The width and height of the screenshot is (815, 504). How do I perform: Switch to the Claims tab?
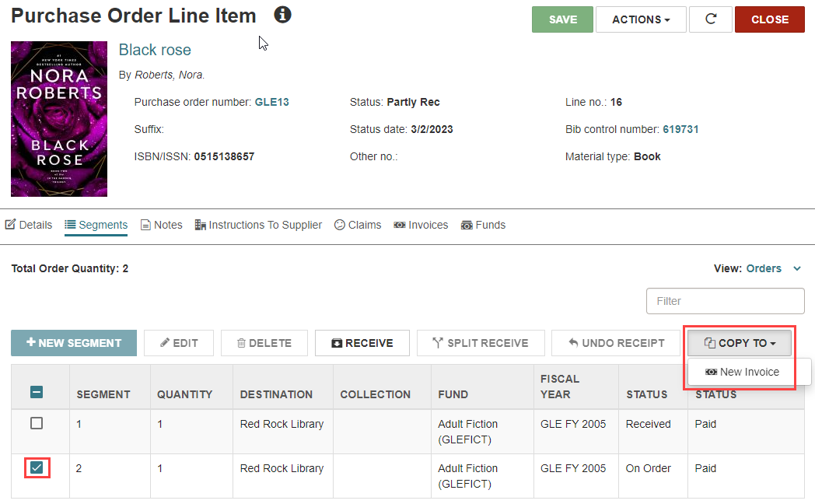click(358, 225)
